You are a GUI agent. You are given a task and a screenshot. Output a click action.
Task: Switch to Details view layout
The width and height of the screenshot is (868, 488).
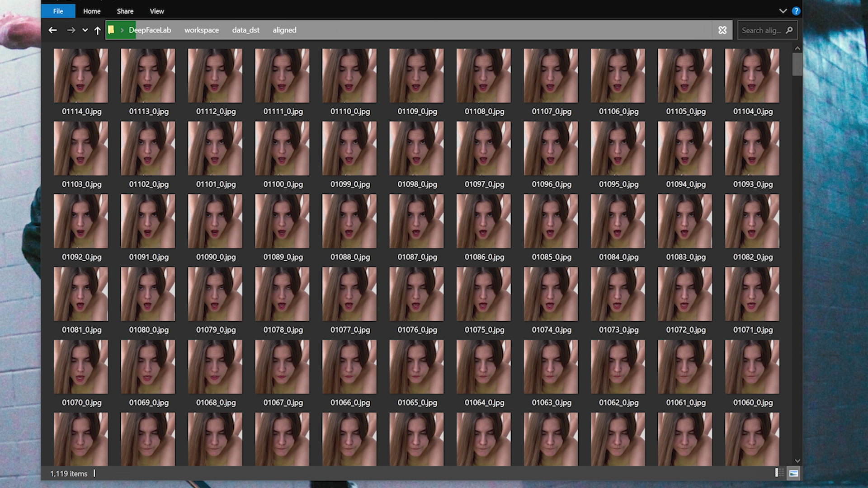point(780,473)
